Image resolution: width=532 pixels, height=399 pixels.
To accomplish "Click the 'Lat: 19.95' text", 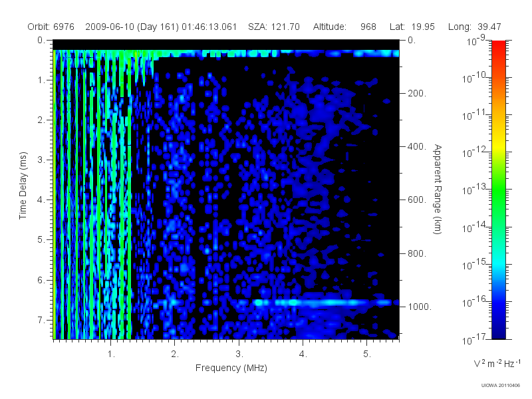I will point(412,27).
